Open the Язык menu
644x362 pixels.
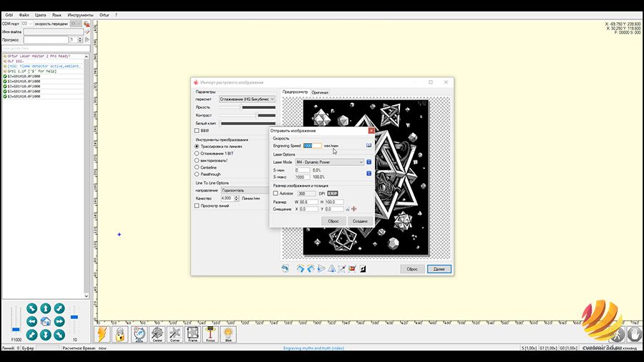tap(57, 15)
